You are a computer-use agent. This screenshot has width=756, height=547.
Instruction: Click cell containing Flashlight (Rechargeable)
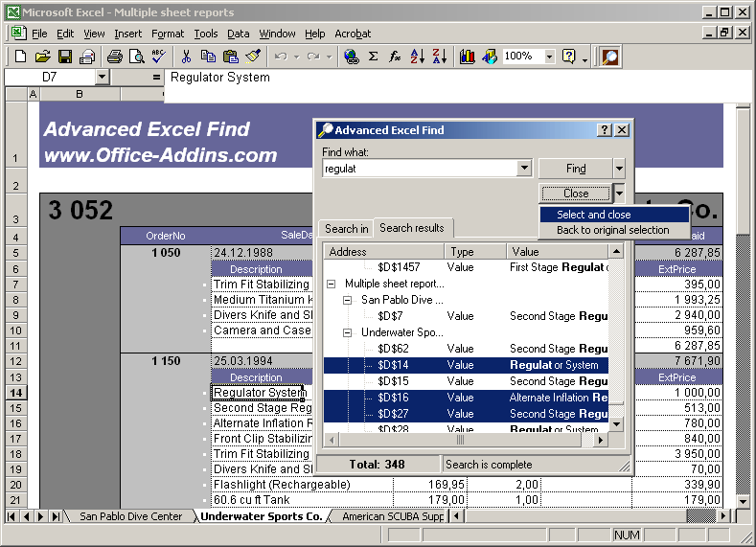click(x=302, y=485)
